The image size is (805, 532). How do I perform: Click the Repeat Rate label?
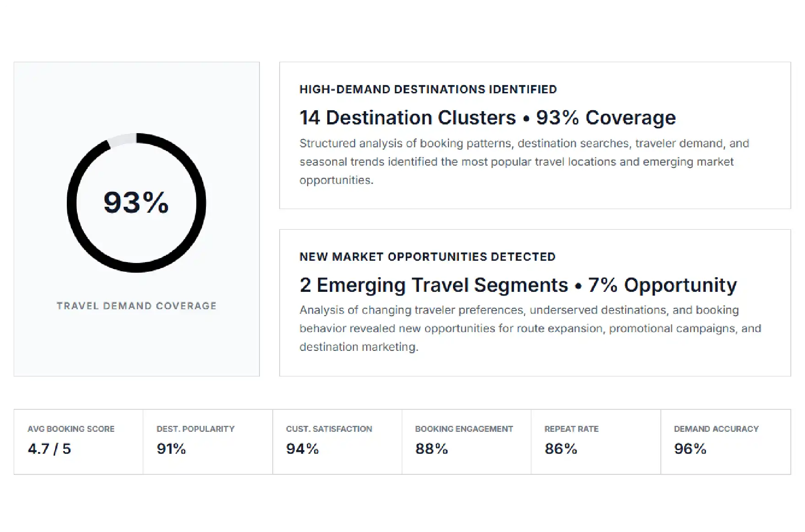click(572, 429)
